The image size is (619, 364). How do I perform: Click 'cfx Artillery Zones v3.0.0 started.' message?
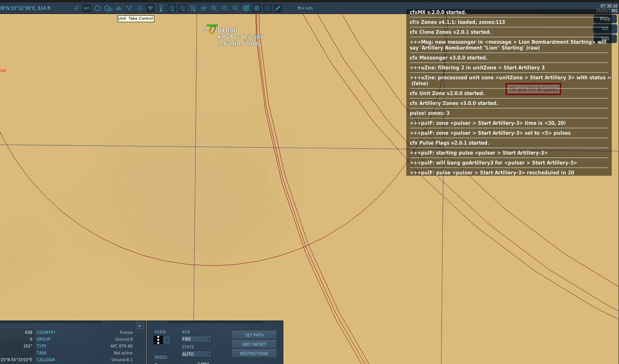tap(453, 103)
